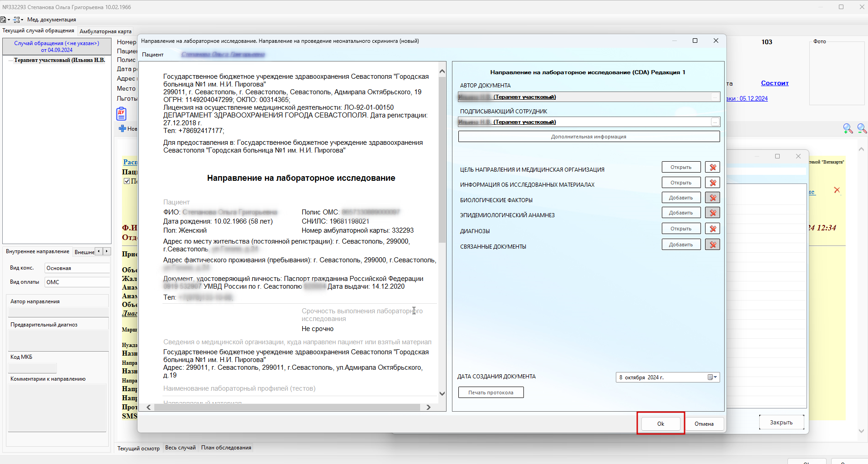Expand the import icon dropdown arrow
The width and height of the screenshot is (868, 464).
click(22, 20)
